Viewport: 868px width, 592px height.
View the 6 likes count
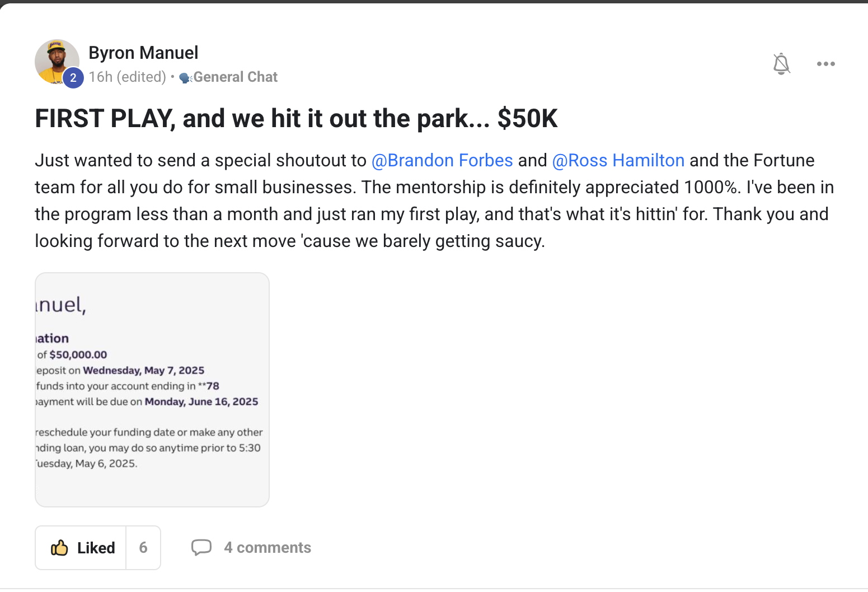(143, 548)
